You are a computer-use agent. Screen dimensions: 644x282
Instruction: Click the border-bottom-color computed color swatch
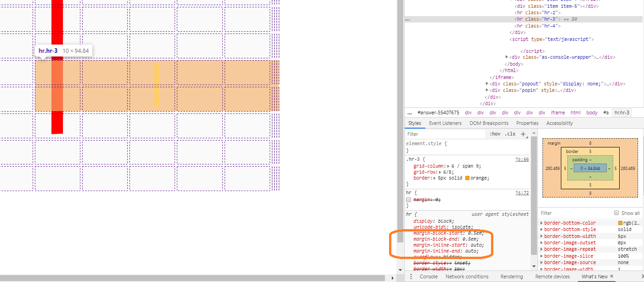[x=620, y=223]
